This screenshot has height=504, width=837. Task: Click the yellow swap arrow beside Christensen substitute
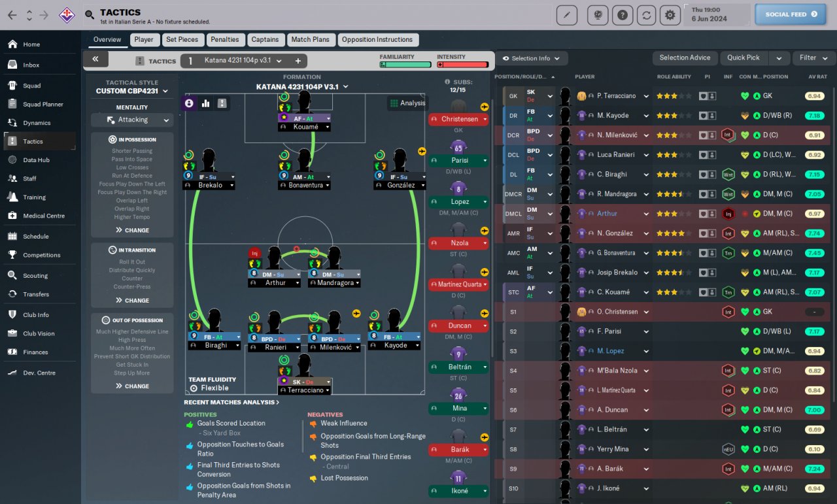tap(485, 107)
